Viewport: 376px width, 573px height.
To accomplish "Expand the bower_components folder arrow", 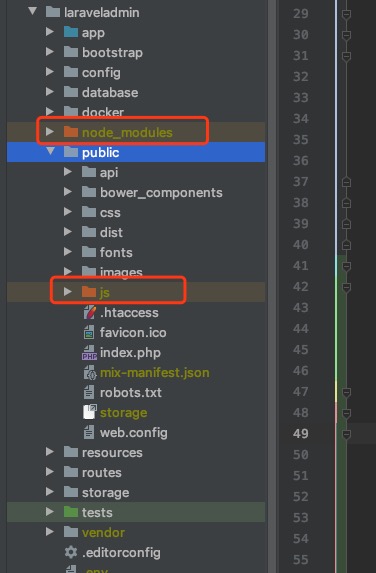I will (68, 191).
